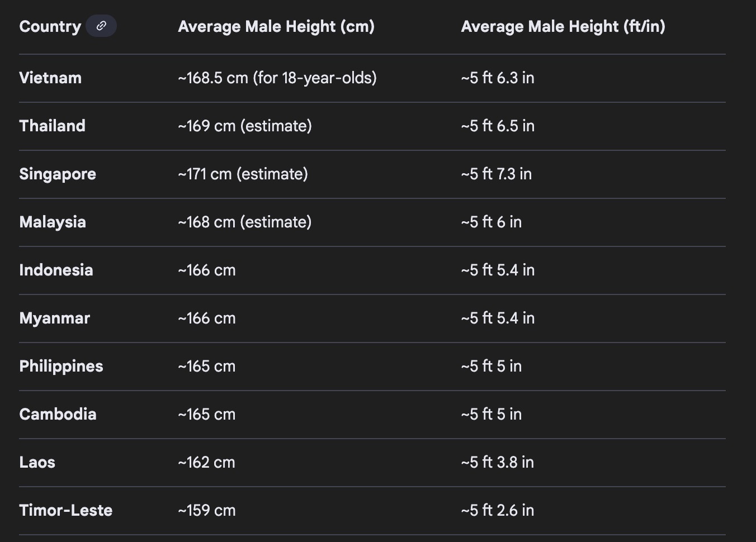This screenshot has width=756, height=542.
Task: Click the ~5 ft 6.5 in value for Thailand
Action: tap(498, 126)
